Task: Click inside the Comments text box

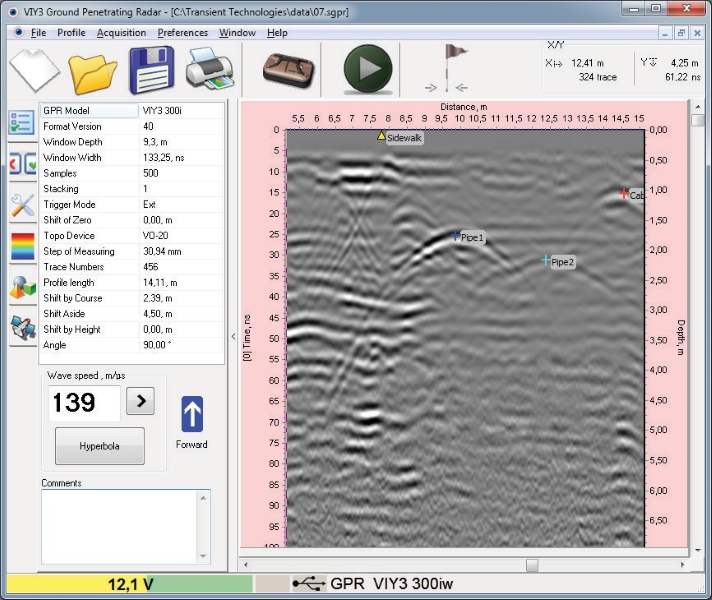Action: [x=119, y=527]
